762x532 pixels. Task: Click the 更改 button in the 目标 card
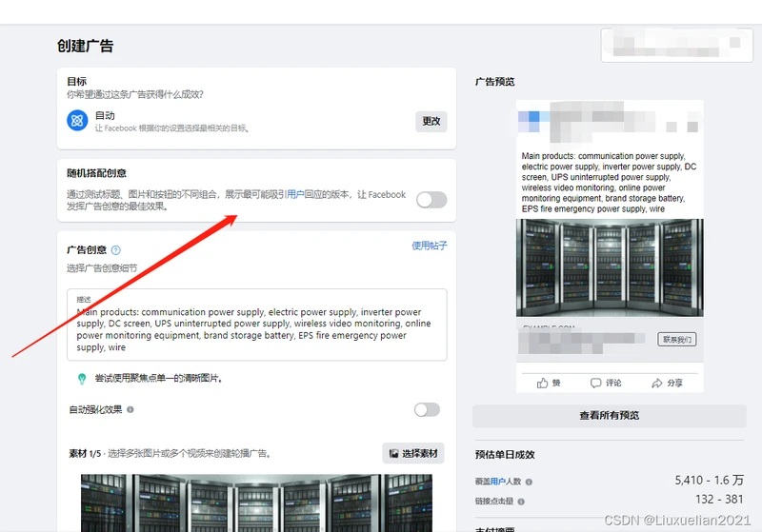(x=431, y=122)
